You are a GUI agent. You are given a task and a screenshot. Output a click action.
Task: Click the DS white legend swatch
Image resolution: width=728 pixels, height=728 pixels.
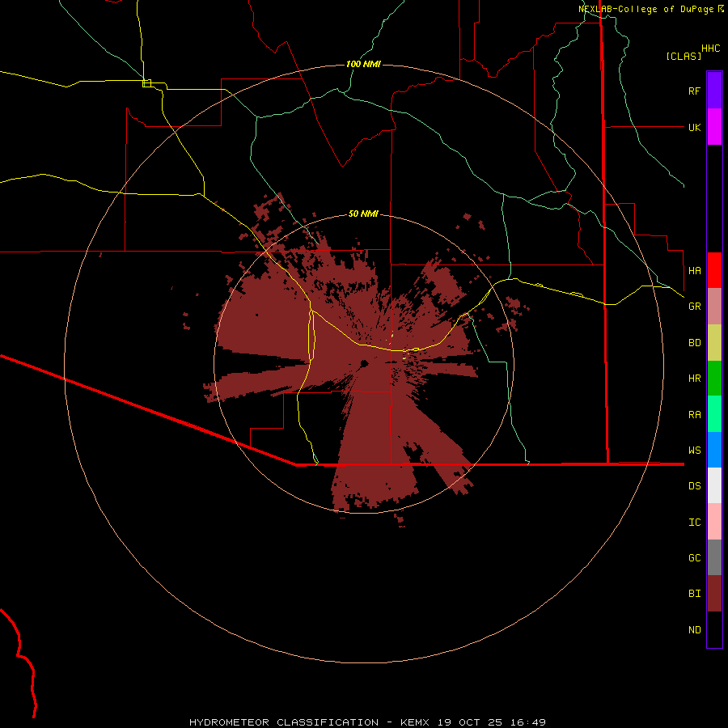click(x=714, y=485)
